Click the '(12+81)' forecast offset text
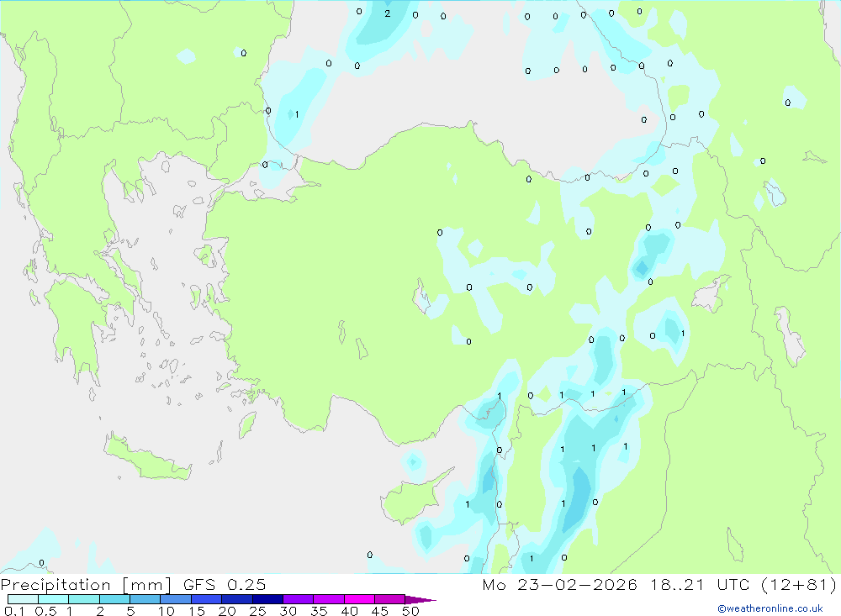Viewport: 841px width, 616px height. (x=799, y=584)
